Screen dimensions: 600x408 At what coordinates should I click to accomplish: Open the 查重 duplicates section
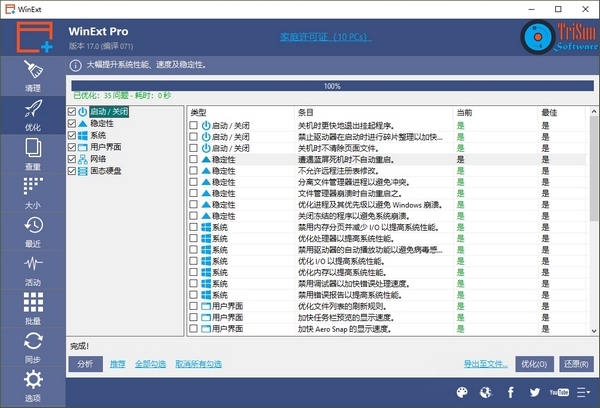pos(33,154)
